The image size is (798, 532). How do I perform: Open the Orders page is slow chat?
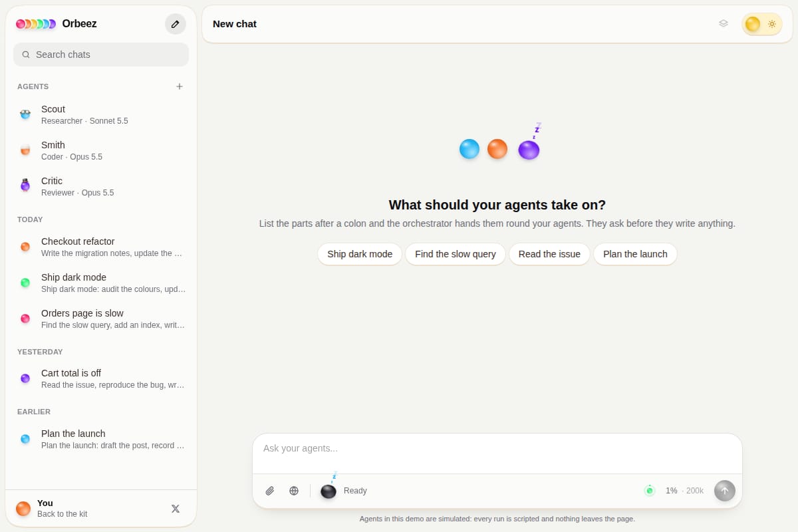(101, 319)
